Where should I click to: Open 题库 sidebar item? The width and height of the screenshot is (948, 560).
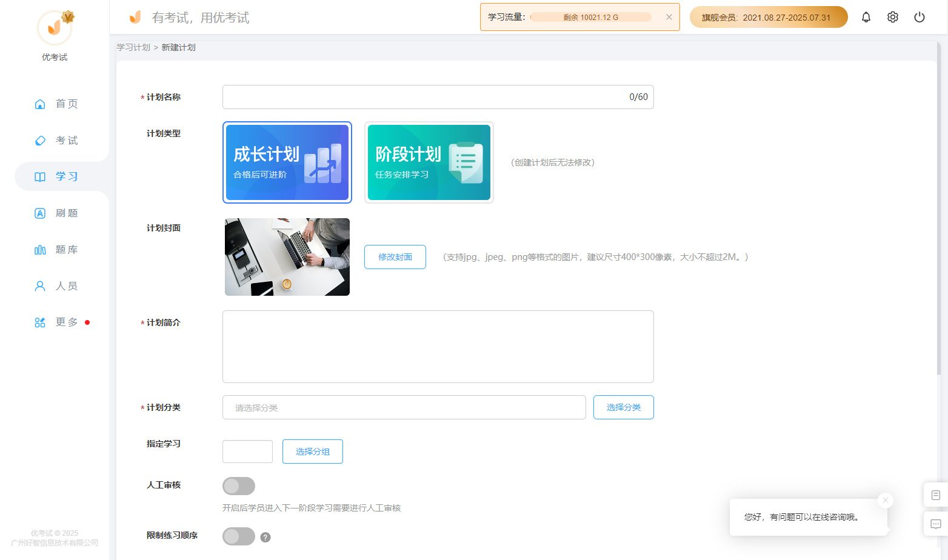[56, 249]
